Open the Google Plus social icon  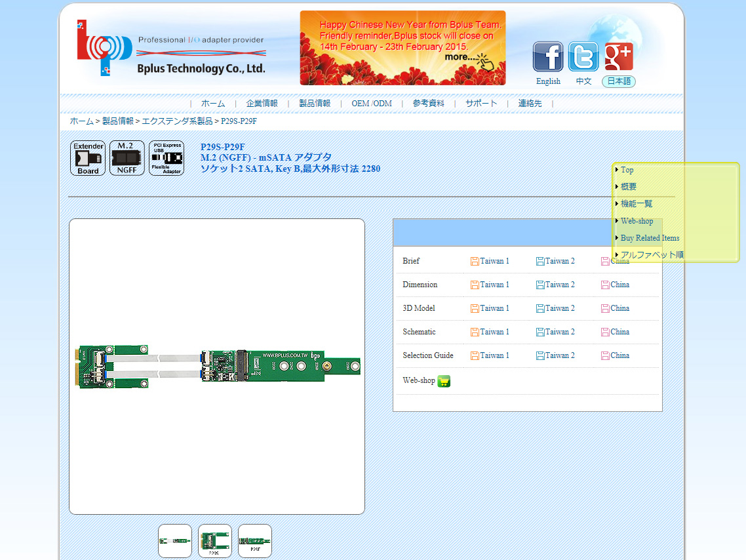click(619, 56)
